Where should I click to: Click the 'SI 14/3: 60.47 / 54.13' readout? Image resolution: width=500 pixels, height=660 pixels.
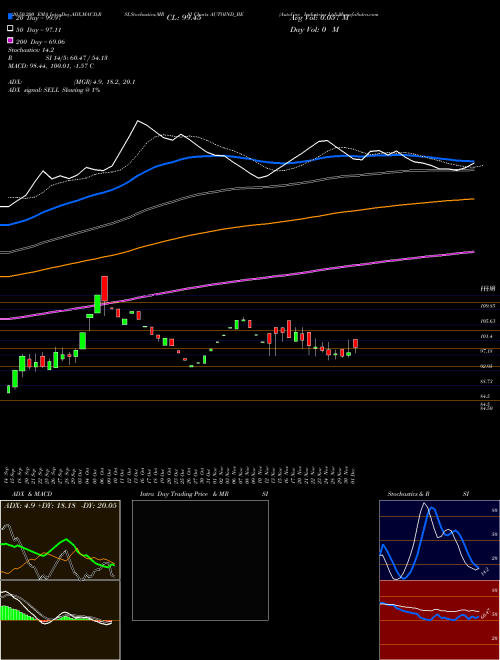tap(77, 58)
